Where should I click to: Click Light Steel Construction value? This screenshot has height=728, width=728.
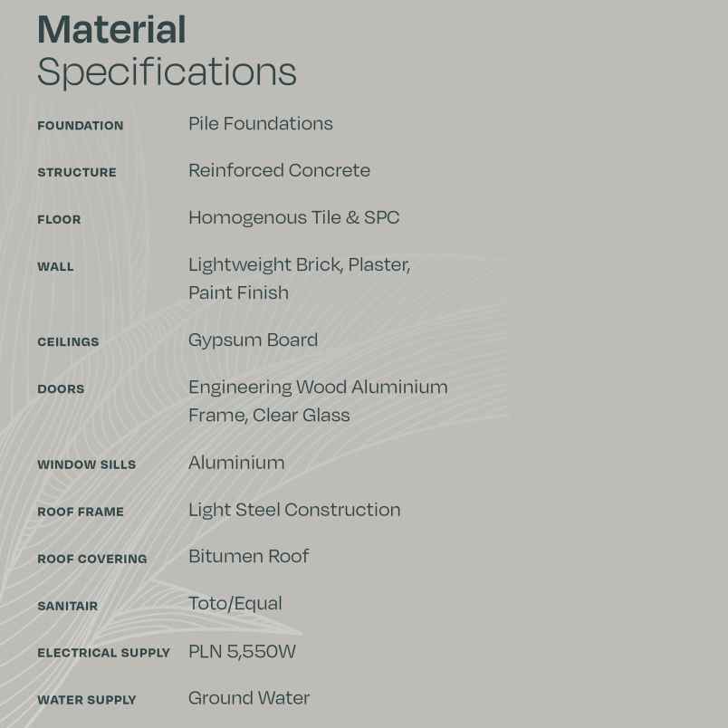[293, 510]
